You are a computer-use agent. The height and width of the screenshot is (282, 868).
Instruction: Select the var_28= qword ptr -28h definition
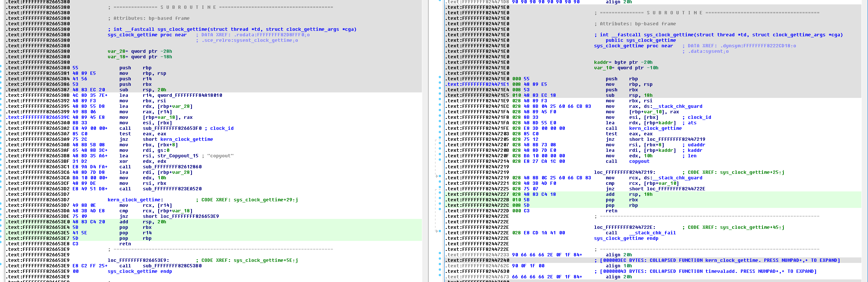pos(140,51)
